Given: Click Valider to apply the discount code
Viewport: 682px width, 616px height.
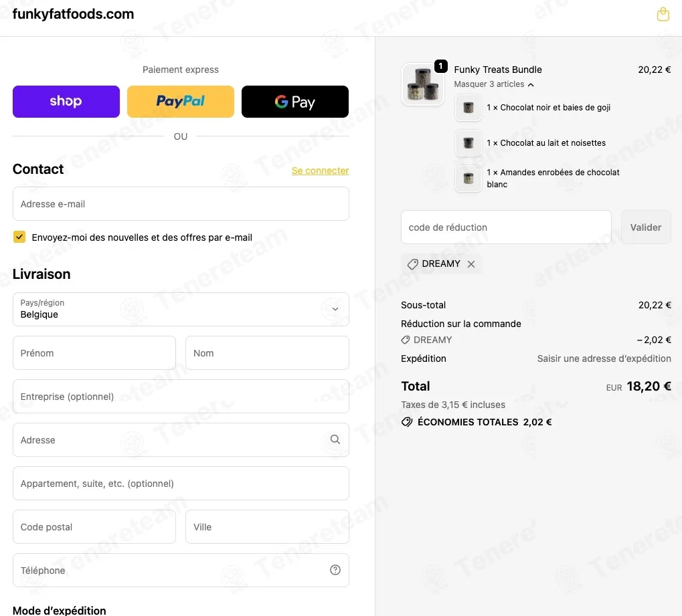Looking at the screenshot, I should click(645, 227).
